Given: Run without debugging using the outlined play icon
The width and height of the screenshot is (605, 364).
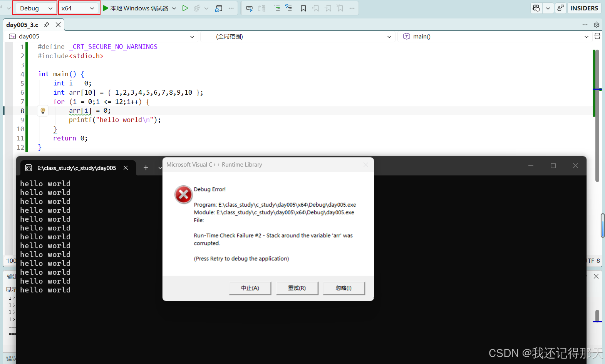Looking at the screenshot, I should click(x=185, y=8).
